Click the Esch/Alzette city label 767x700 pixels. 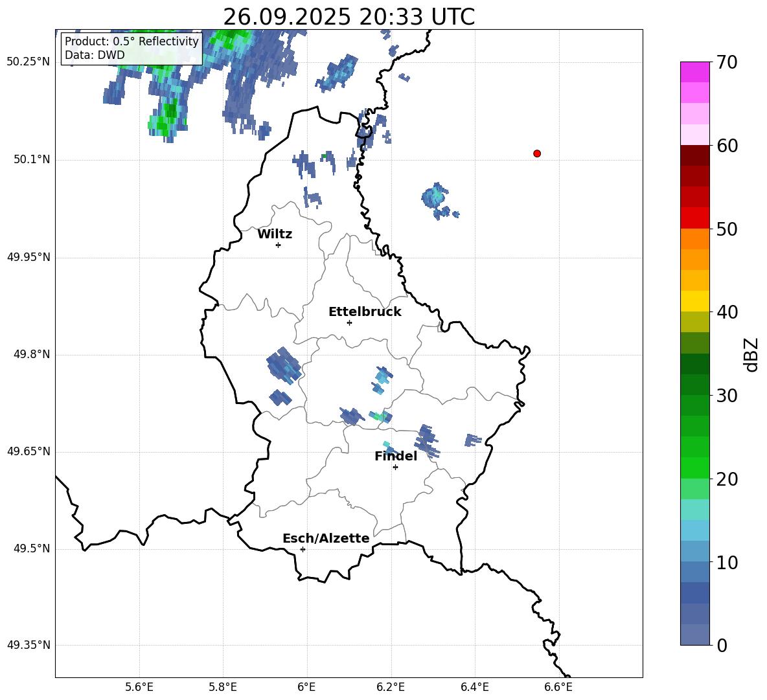[x=326, y=538]
